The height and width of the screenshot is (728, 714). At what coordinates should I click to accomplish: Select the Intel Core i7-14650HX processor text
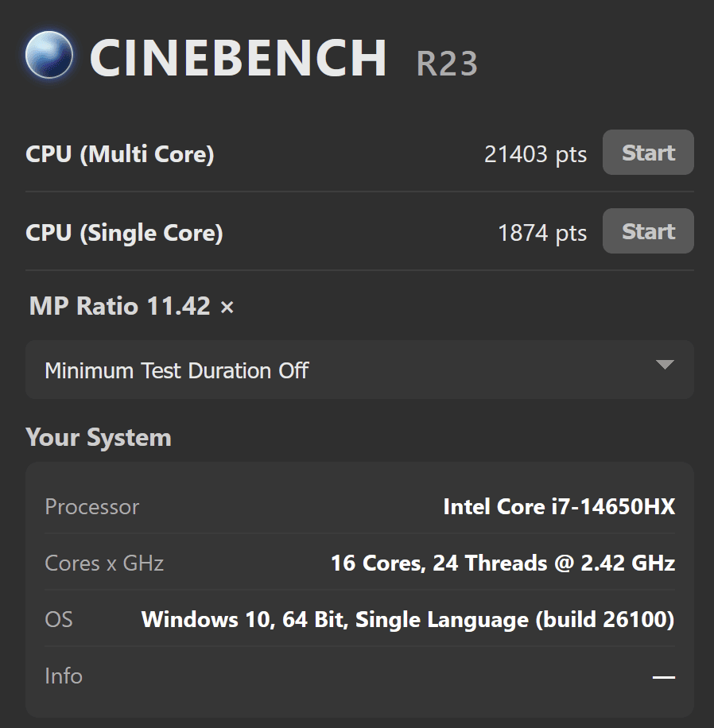point(559,507)
